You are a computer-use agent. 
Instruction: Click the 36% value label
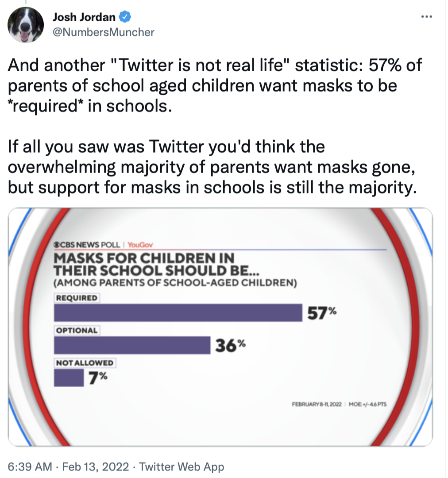[x=230, y=345]
